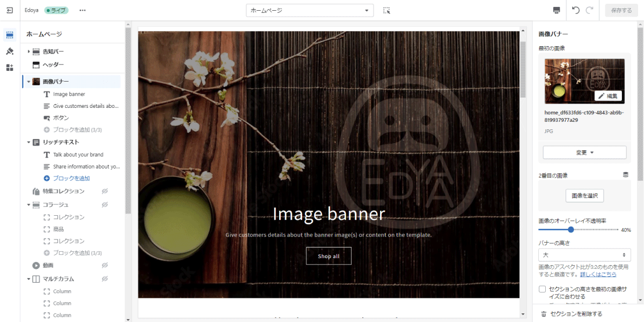
Task: Click the ヘッダー section icon
Action: 36,64
